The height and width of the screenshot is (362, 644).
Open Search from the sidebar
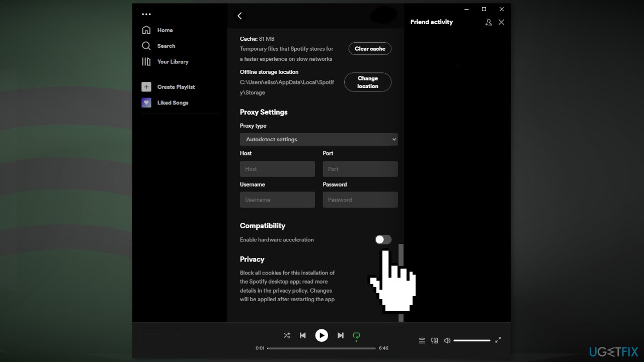tap(146, 46)
